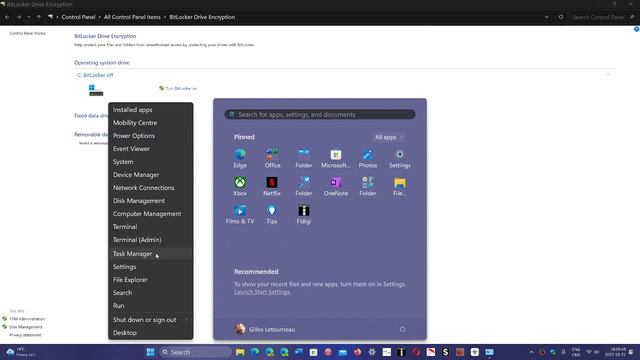This screenshot has height=360, width=640.
Task: Click the user avatar Gilles Letourneau
Action: [240, 329]
